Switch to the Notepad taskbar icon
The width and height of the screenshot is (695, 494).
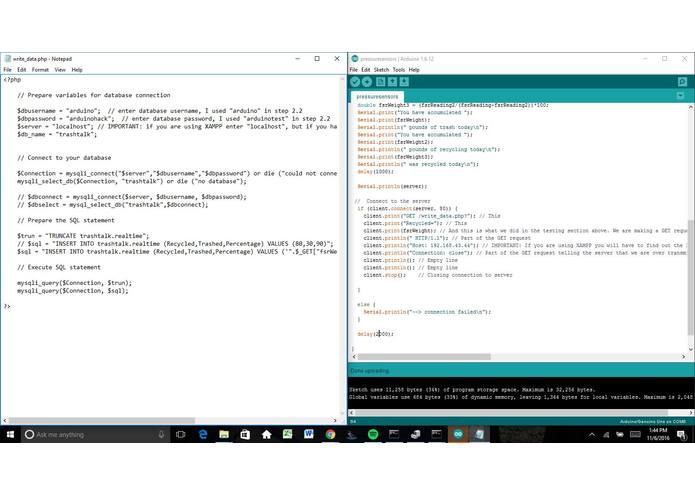479,435
